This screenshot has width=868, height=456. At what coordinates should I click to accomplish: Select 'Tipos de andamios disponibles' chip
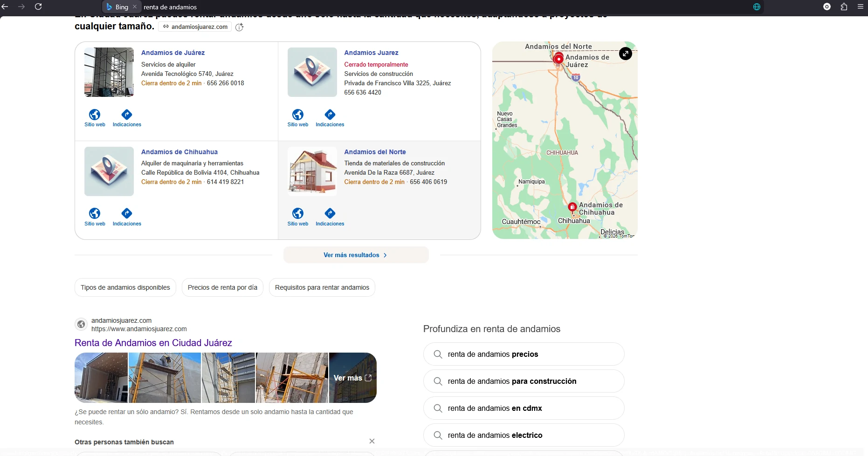coord(125,287)
